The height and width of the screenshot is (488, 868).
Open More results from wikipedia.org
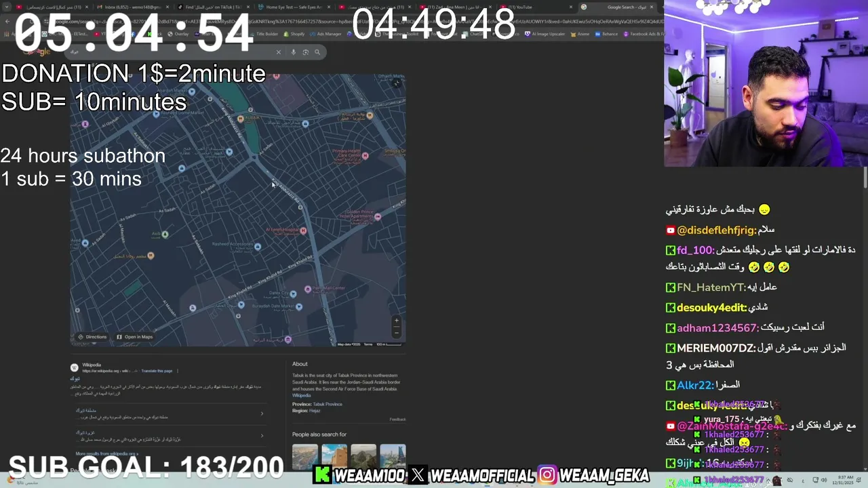[107, 453]
